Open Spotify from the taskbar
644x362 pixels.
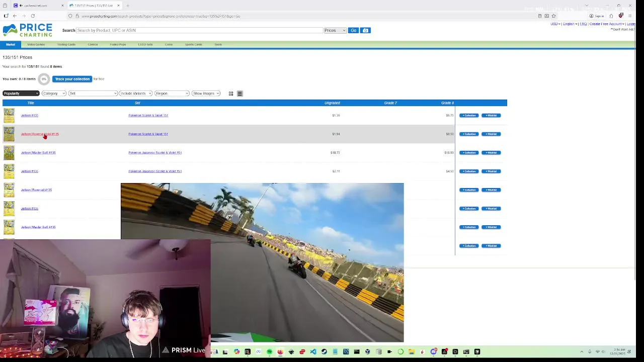(x=270, y=352)
